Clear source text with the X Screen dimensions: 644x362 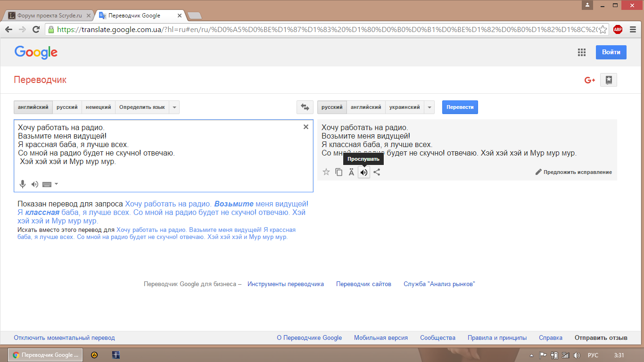point(305,127)
